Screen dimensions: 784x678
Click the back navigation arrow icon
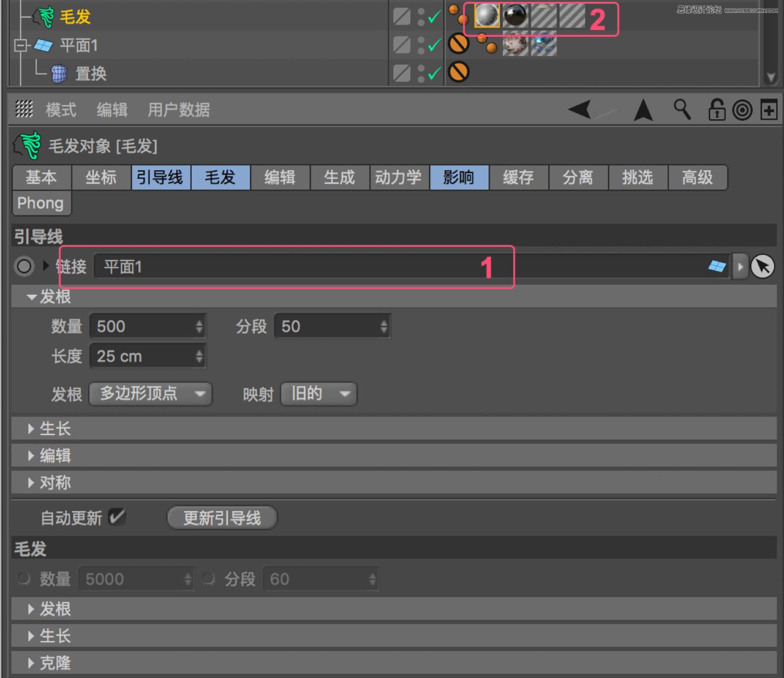[581, 110]
